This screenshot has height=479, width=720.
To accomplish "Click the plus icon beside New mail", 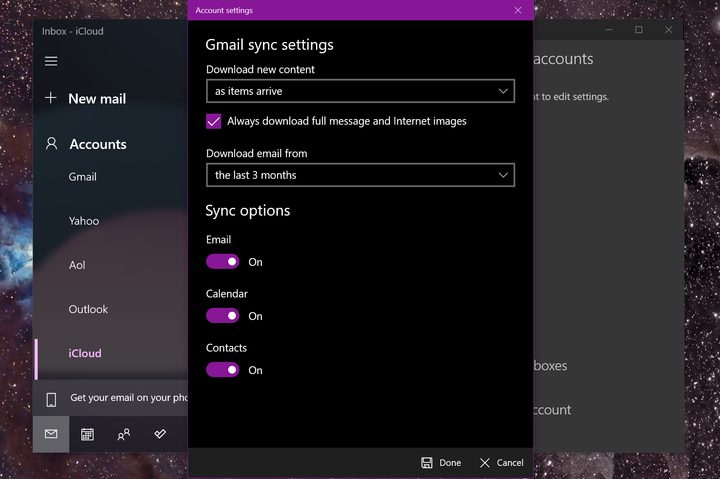I will 51,98.
